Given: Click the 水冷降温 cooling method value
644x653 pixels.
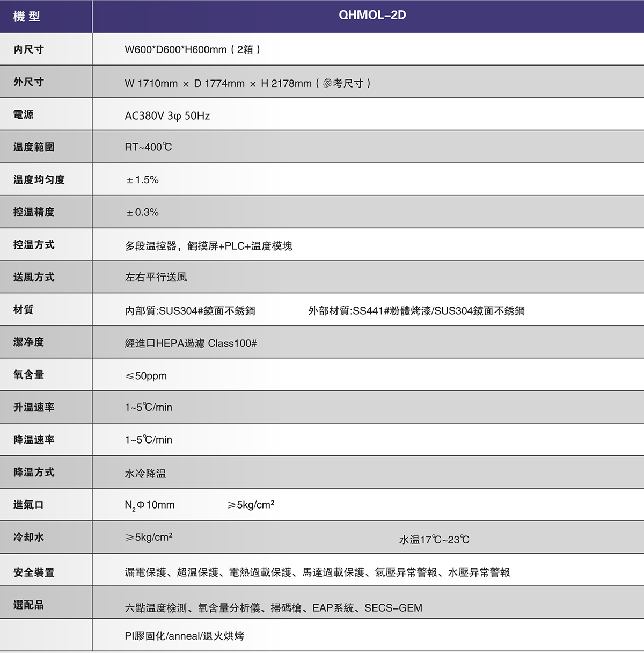Looking at the screenshot, I should pos(145,474).
